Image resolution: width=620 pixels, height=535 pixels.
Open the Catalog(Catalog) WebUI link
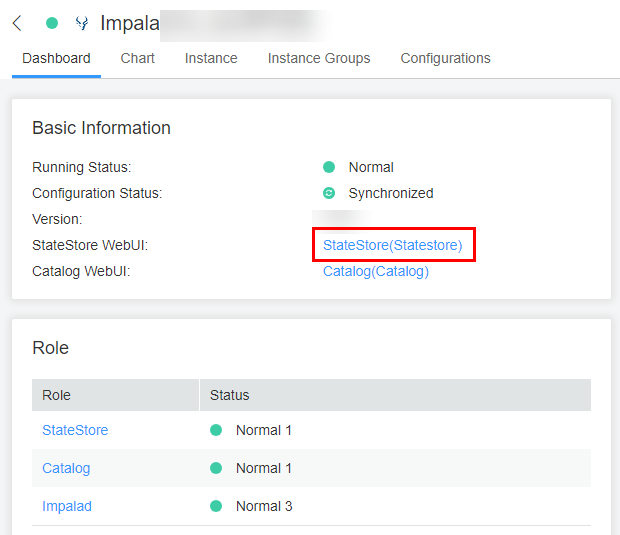[376, 272]
